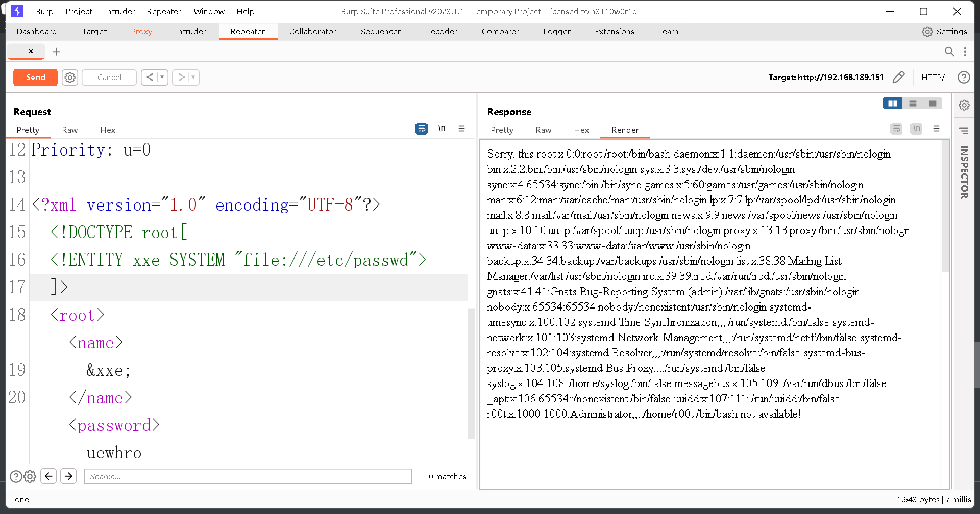Open the back history dropdown arrow

(x=162, y=78)
